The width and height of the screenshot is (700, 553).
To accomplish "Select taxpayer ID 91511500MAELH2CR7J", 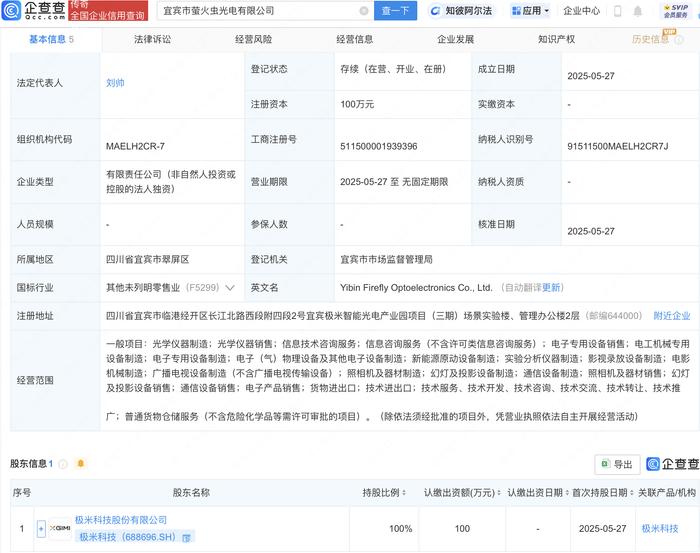I will [617, 146].
